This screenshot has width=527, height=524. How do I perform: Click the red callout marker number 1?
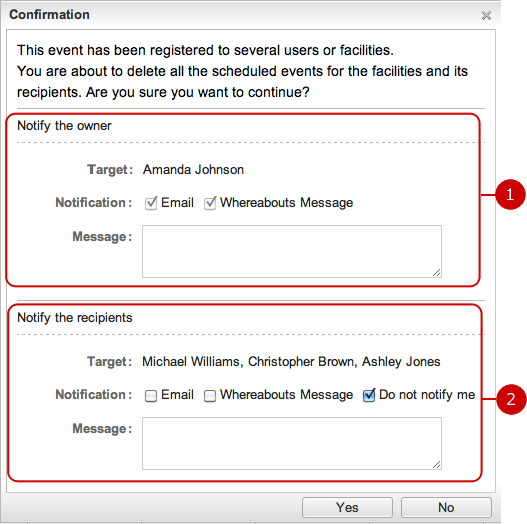coord(510,195)
